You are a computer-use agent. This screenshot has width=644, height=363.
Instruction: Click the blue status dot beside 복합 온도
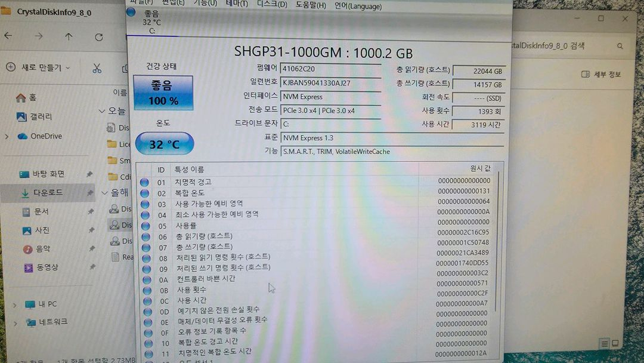click(144, 193)
